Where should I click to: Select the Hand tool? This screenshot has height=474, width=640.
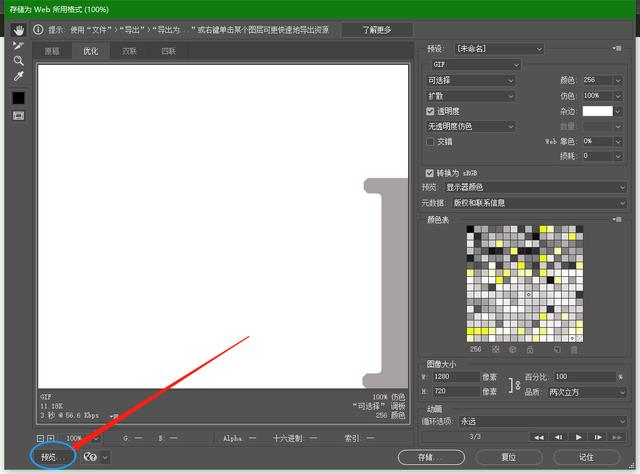[x=18, y=30]
